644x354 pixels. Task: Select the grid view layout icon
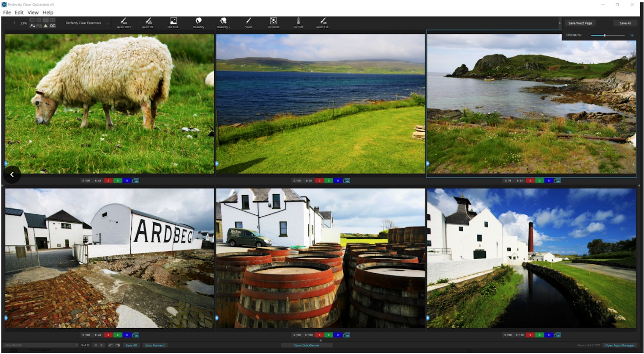pyautogui.click(x=46, y=20)
